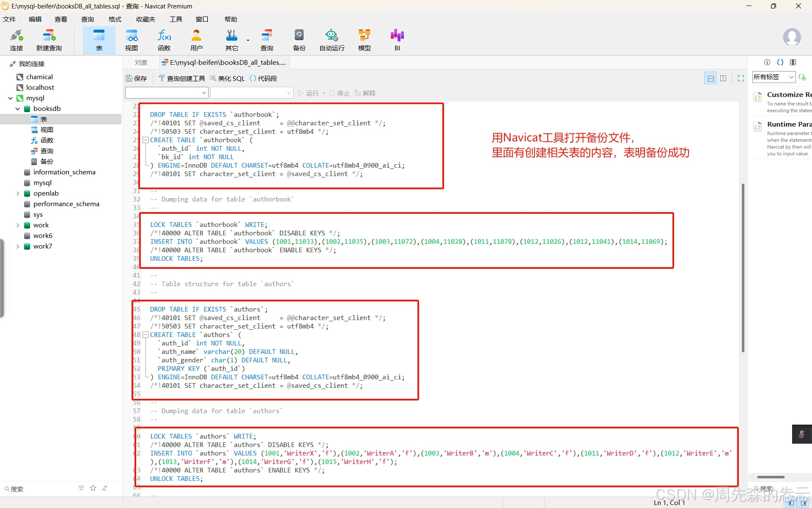Switch to the Objects (对象) tab
This screenshot has width=812, height=508.
pyautogui.click(x=141, y=63)
